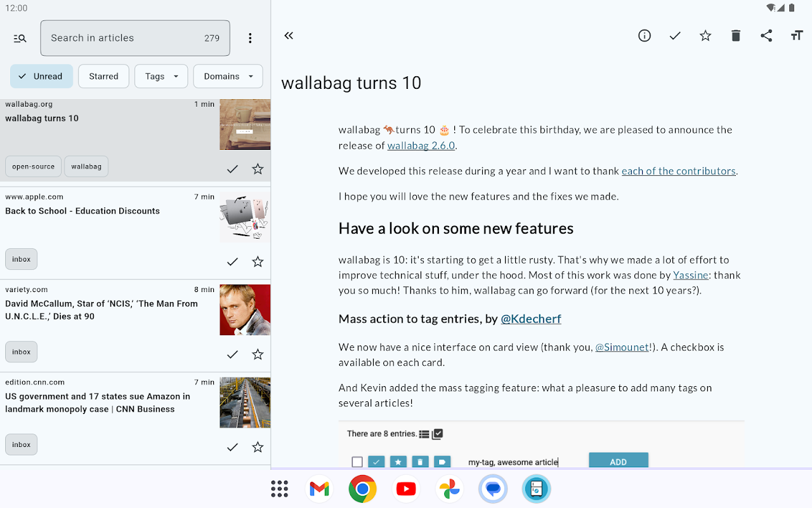812x508 pixels.
Task: Open the 'wallabag 2.6.0' release link
Action: coord(421,145)
